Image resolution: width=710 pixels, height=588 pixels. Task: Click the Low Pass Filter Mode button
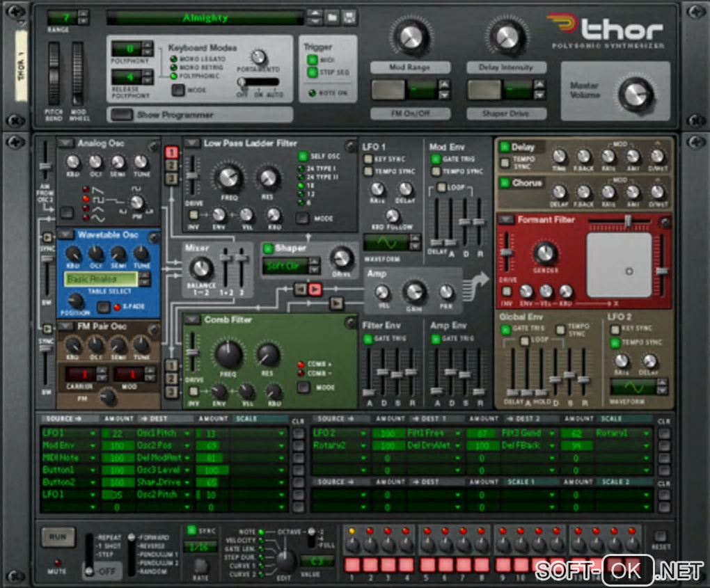click(x=302, y=218)
